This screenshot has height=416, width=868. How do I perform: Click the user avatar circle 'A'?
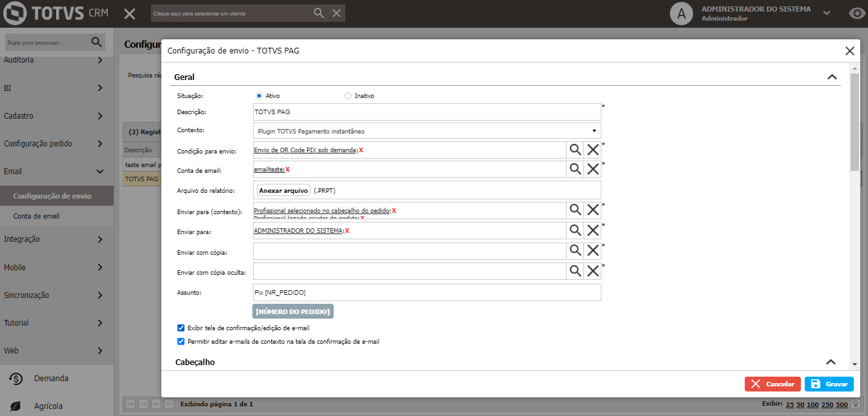[x=681, y=14]
